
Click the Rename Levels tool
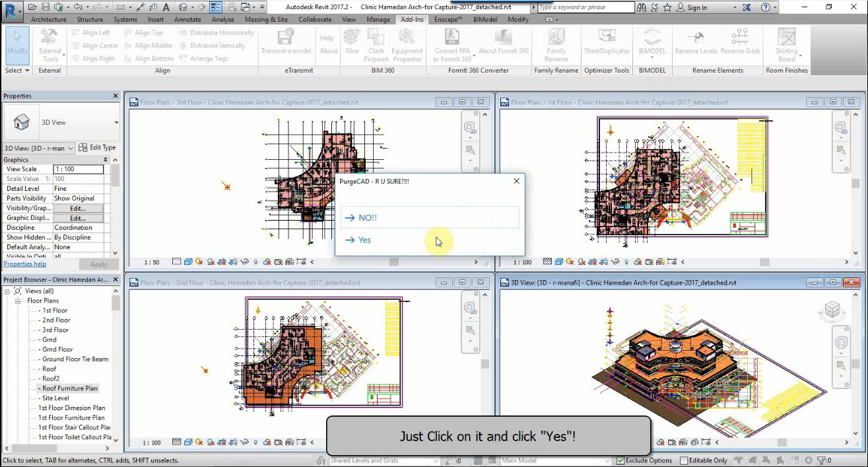click(x=696, y=42)
